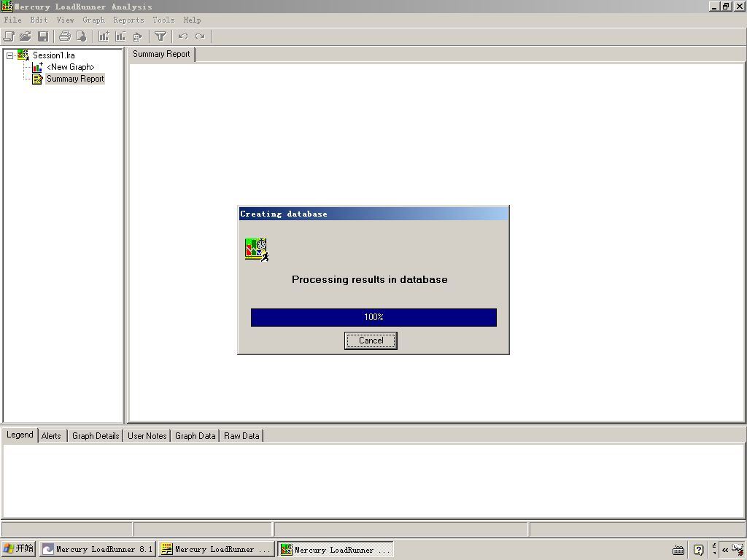Collapse the Session1.lra tree node

click(x=9, y=55)
